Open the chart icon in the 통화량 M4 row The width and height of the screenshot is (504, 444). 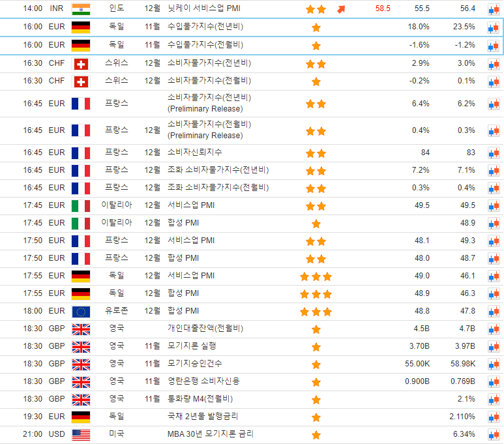click(494, 400)
